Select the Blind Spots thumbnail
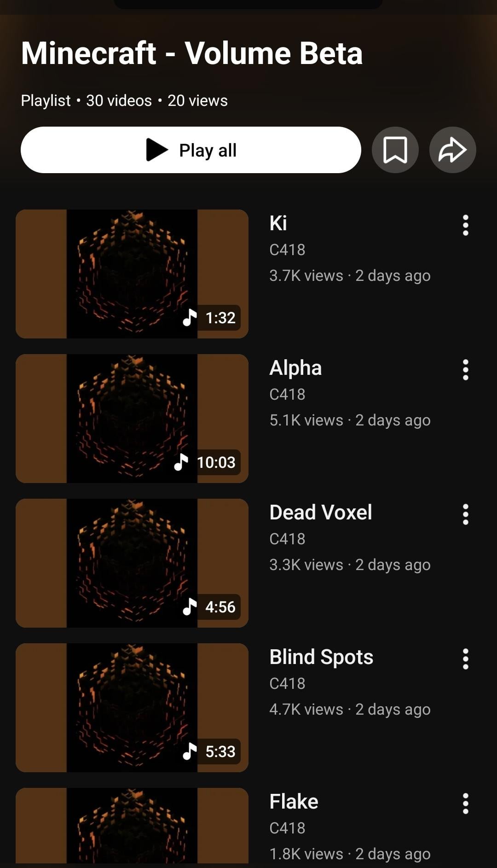 [132, 708]
